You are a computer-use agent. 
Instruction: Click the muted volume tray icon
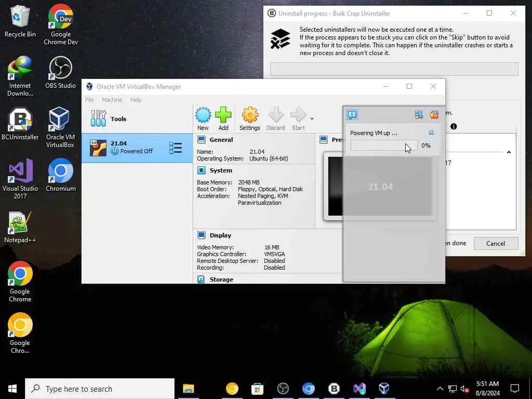click(x=465, y=389)
